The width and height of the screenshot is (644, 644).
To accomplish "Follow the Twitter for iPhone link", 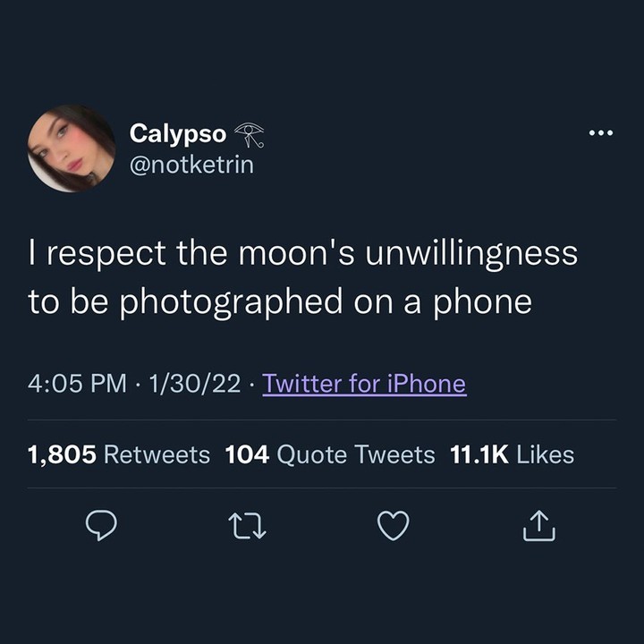I will click(x=364, y=384).
